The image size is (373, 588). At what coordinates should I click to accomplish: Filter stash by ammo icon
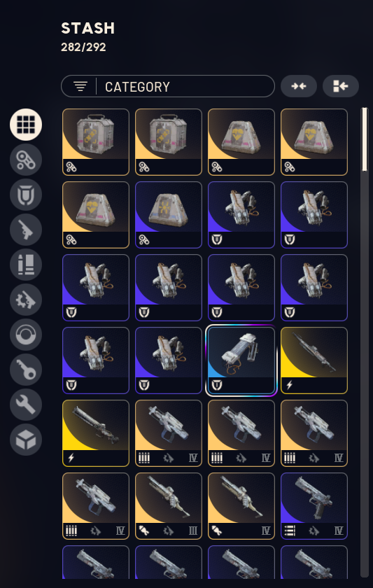26,265
